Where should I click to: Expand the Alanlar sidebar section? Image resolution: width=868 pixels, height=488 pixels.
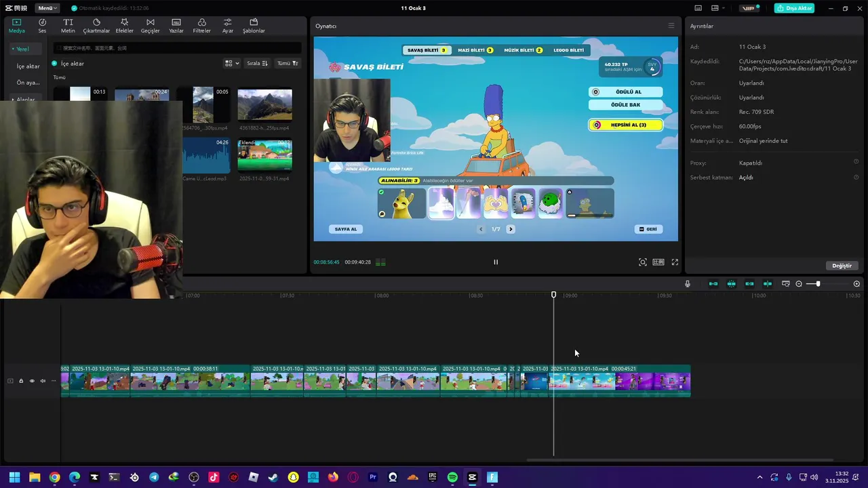point(24,99)
